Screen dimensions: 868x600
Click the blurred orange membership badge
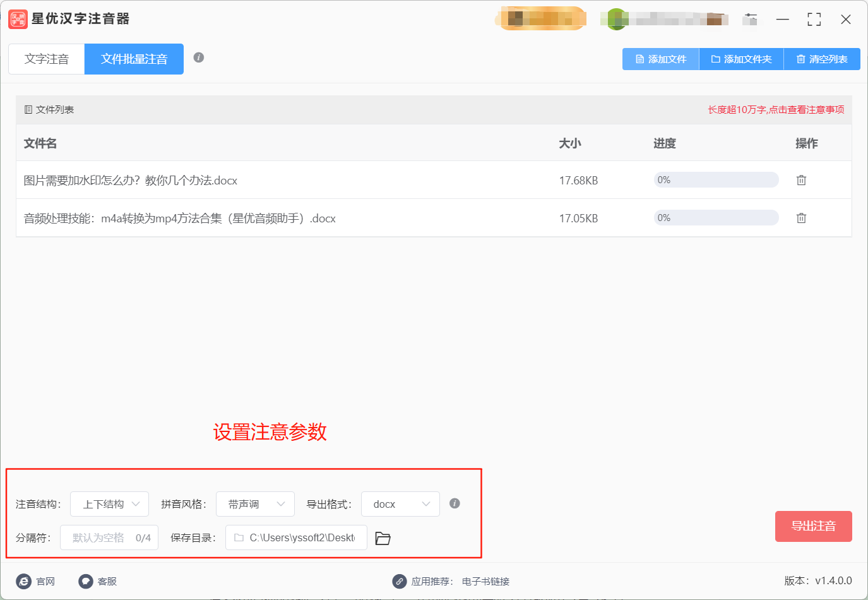pyautogui.click(x=541, y=18)
